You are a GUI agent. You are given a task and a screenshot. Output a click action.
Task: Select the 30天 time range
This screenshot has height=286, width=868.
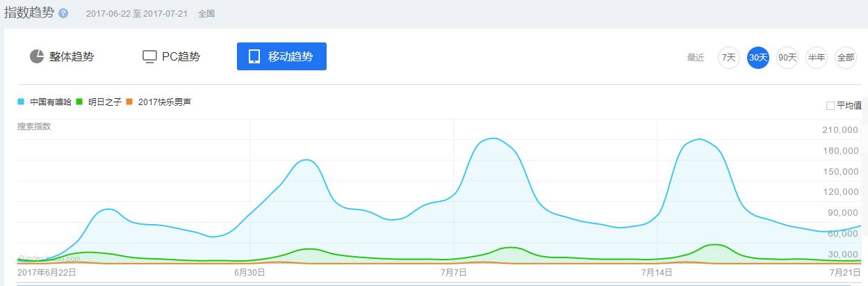(758, 58)
